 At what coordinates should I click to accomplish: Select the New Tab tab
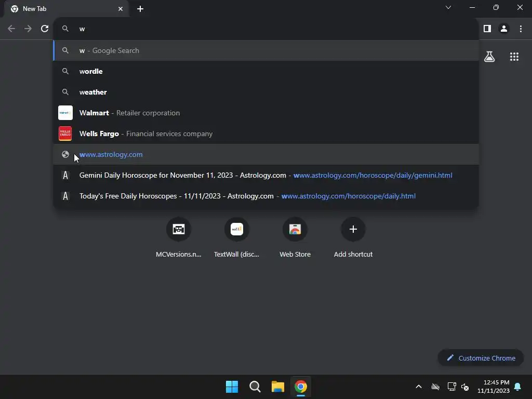pyautogui.click(x=66, y=9)
